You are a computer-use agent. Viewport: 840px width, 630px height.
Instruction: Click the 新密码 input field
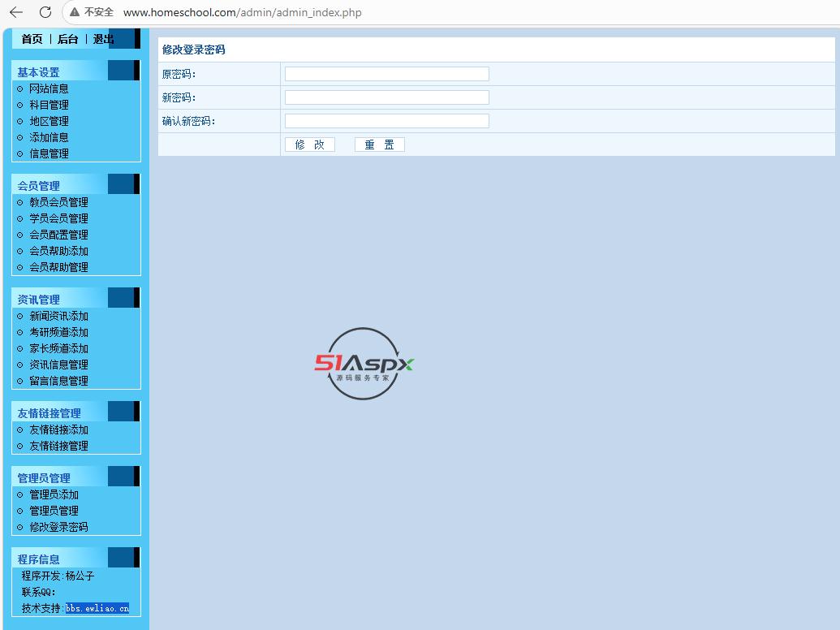[387, 97]
